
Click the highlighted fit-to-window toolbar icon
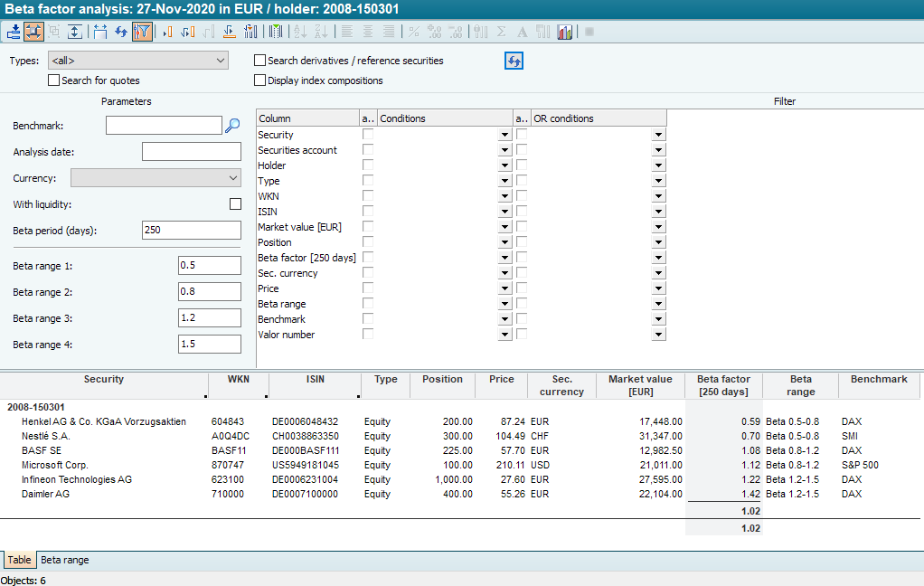click(33, 32)
